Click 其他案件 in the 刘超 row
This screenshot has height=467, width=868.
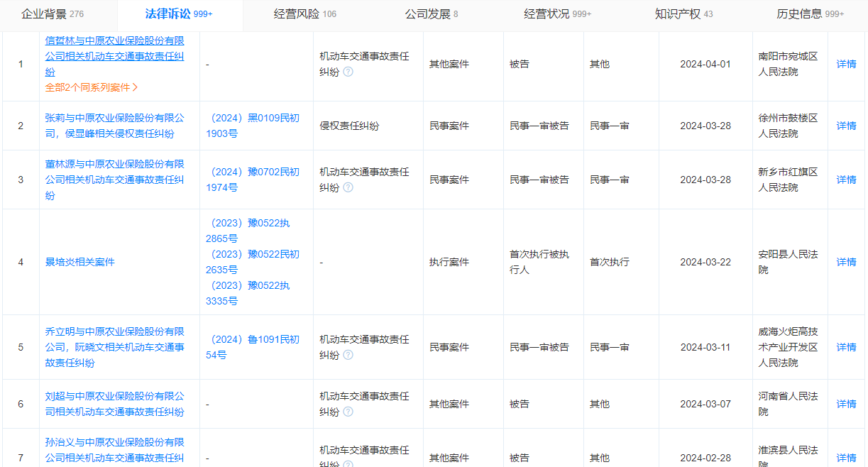tap(449, 404)
